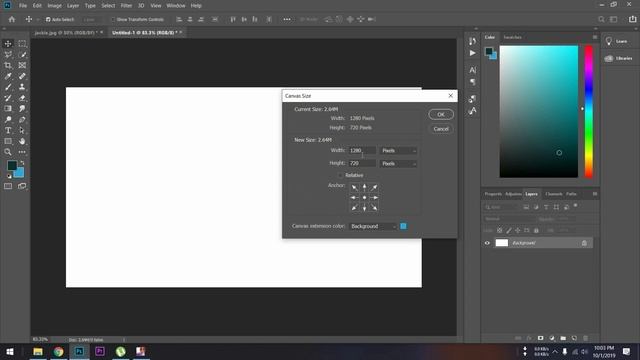Open the History panel icon

[x=472, y=41]
